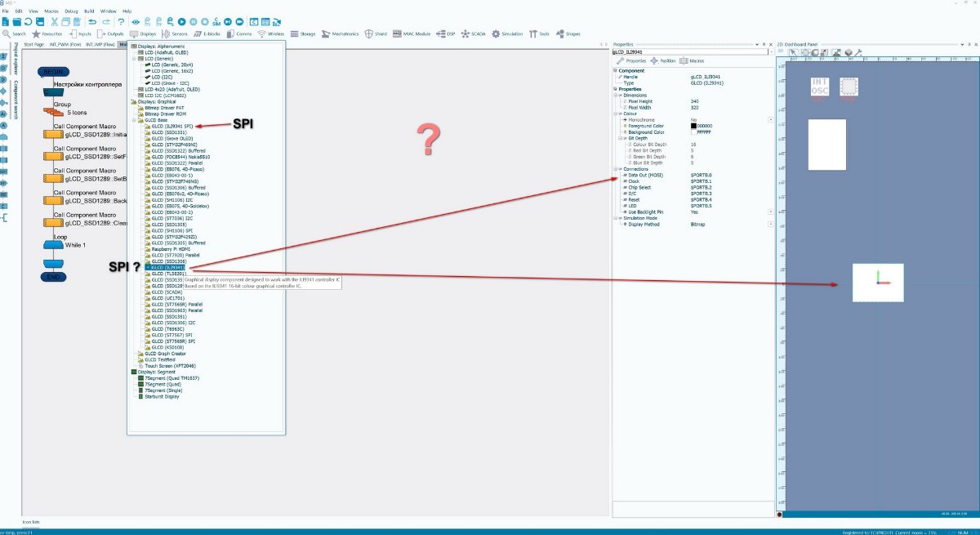Toggle the Monochrome property dropdown

[770, 119]
